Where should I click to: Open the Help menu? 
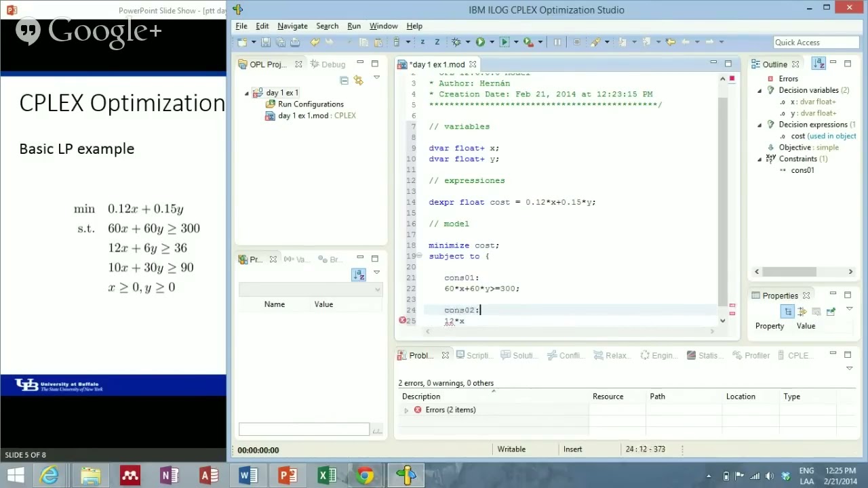click(414, 26)
